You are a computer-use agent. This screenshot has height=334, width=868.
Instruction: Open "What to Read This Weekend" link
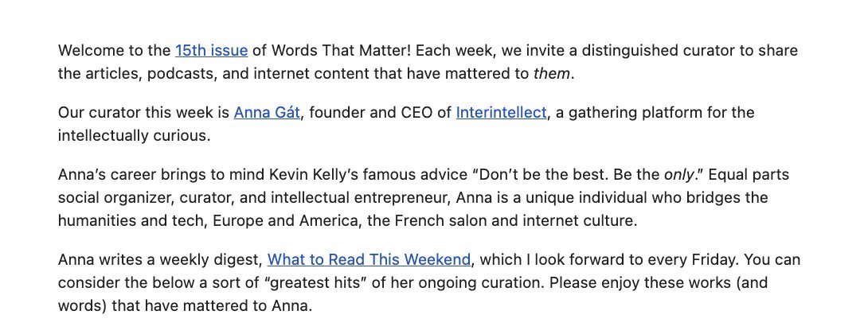click(369, 260)
